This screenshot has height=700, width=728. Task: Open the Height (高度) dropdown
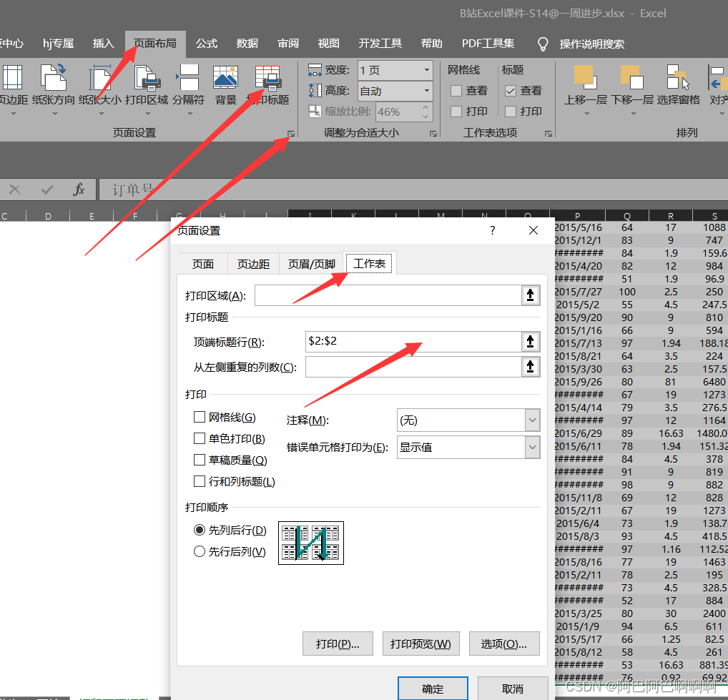point(427,91)
